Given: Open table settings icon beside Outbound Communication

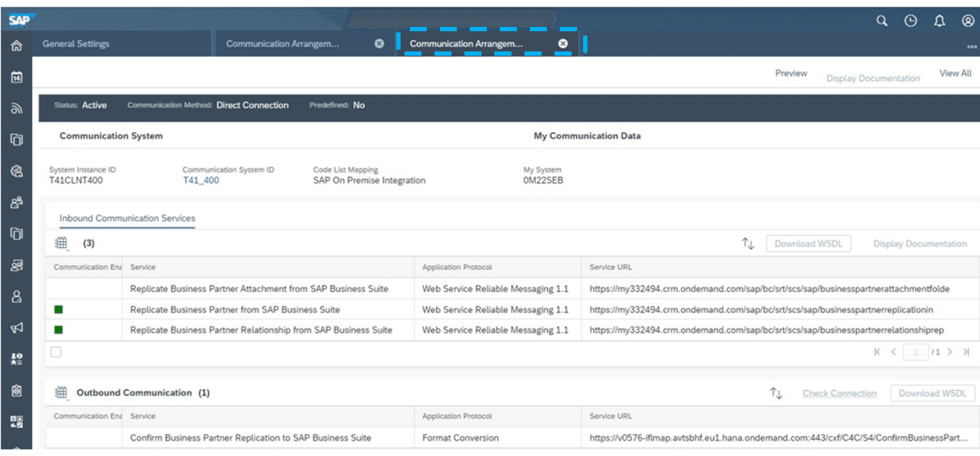Looking at the screenshot, I should [61, 392].
